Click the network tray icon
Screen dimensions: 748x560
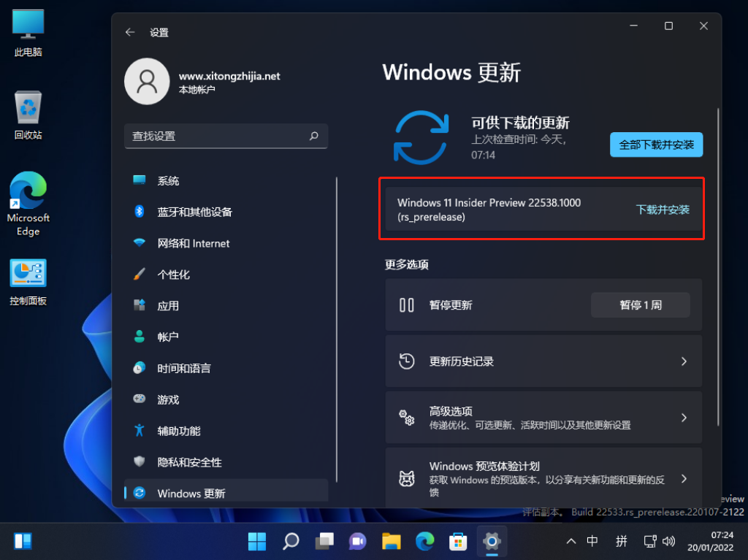pos(649,541)
